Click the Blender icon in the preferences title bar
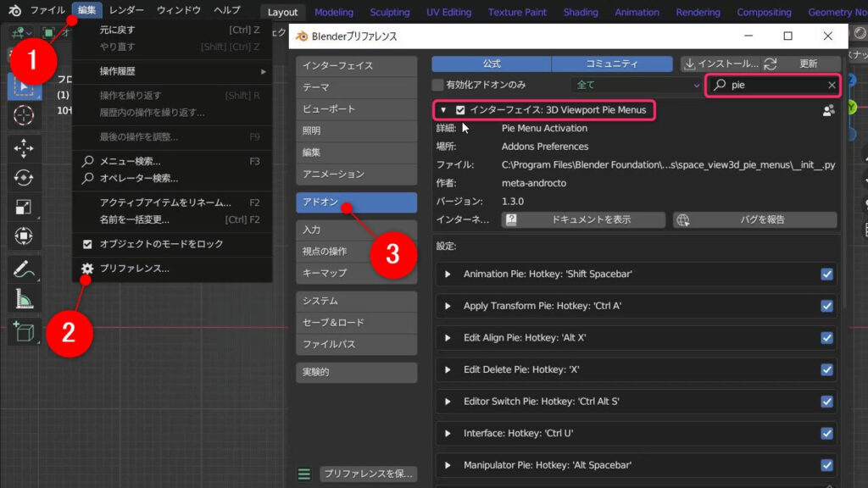The width and height of the screenshot is (868, 488). [x=302, y=36]
